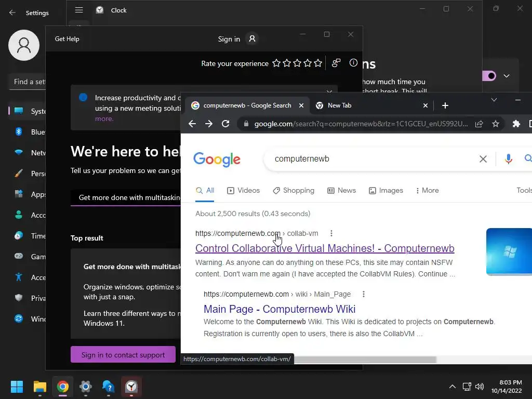The width and height of the screenshot is (532, 399).
Task: Go back in Chrome browser history
Action: click(192, 124)
